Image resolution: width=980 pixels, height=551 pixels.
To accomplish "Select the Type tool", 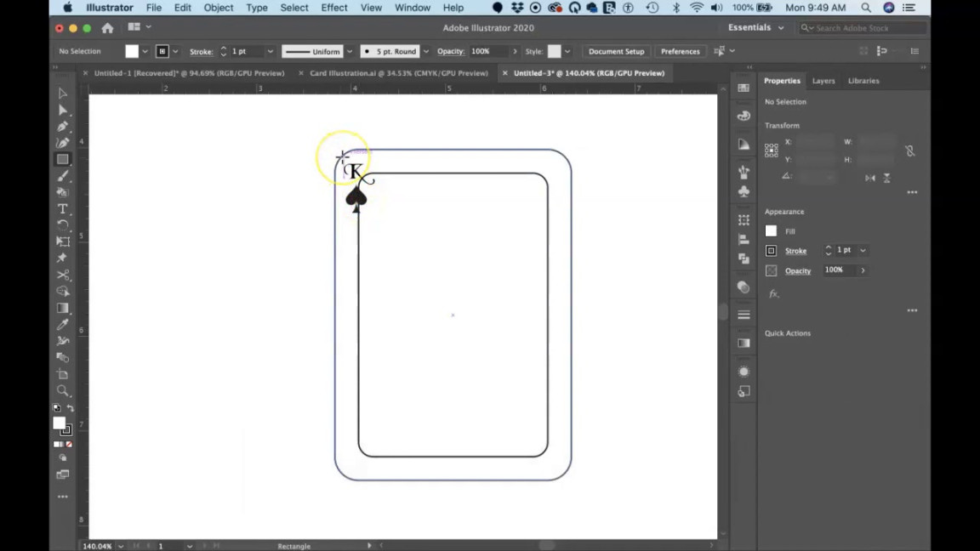I will point(62,208).
